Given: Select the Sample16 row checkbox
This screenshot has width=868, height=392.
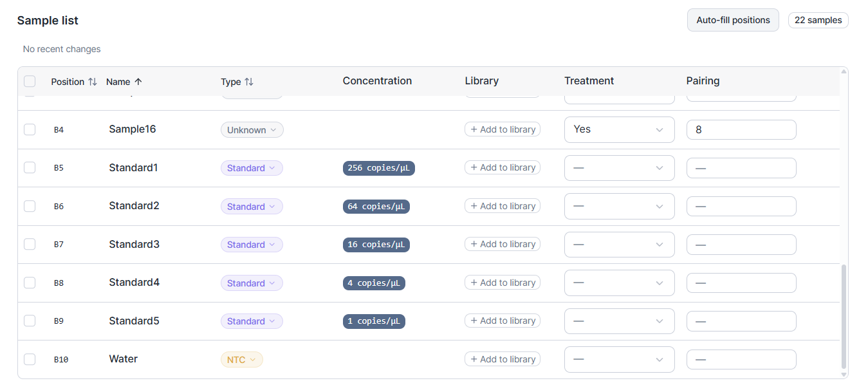Looking at the screenshot, I should [x=30, y=129].
